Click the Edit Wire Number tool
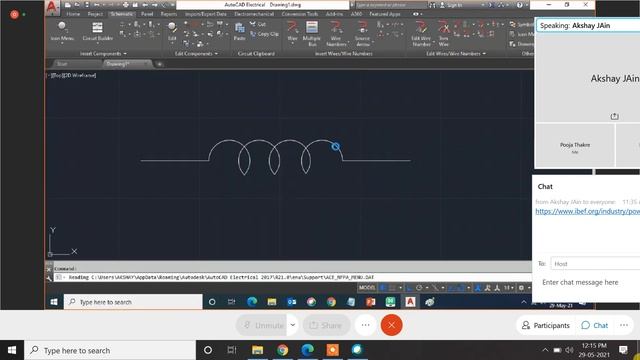The image size is (640, 360). [421, 33]
